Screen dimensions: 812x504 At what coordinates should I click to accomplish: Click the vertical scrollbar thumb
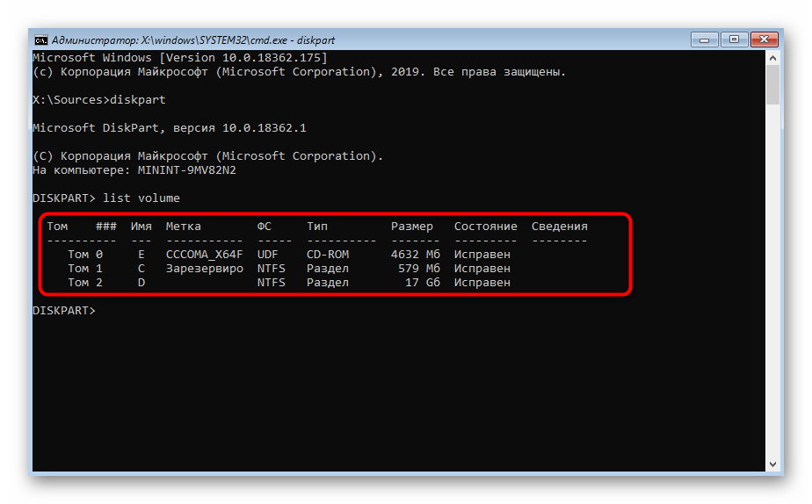pyautogui.click(x=772, y=85)
